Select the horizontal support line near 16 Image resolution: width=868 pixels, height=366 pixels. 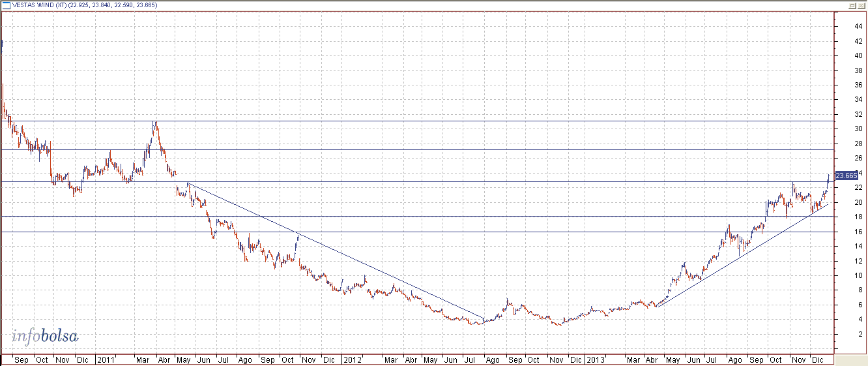[x=417, y=232]
